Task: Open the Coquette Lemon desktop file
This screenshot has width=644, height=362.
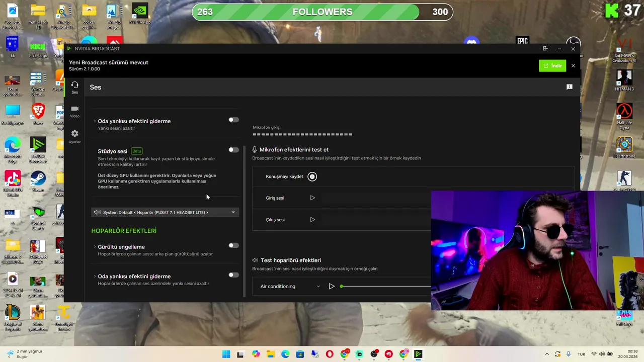Action: [x=13, y=17]
